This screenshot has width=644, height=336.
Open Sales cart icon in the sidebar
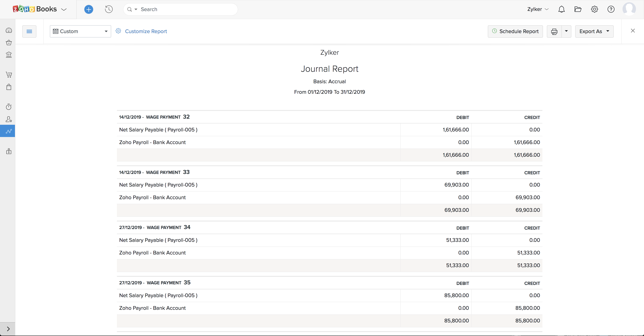coord(9,75)
